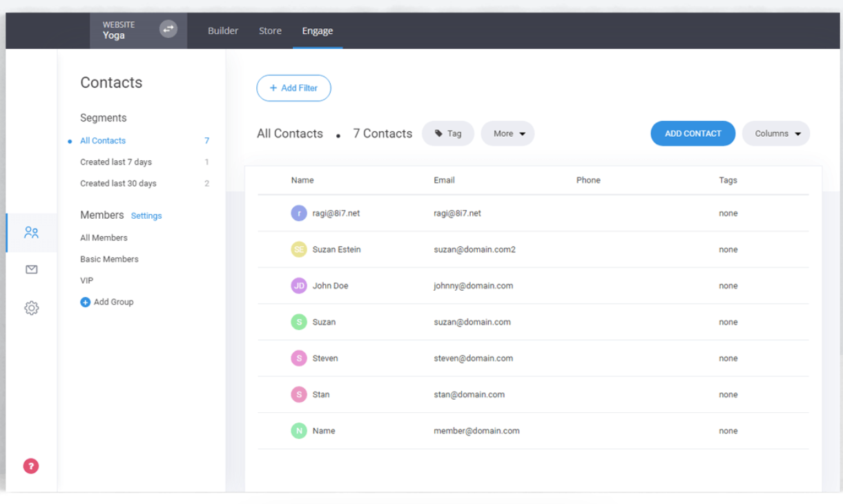Click the JD avatar for John Doe
The width and height of the screenshot is (843, 504).
(298, 286)
